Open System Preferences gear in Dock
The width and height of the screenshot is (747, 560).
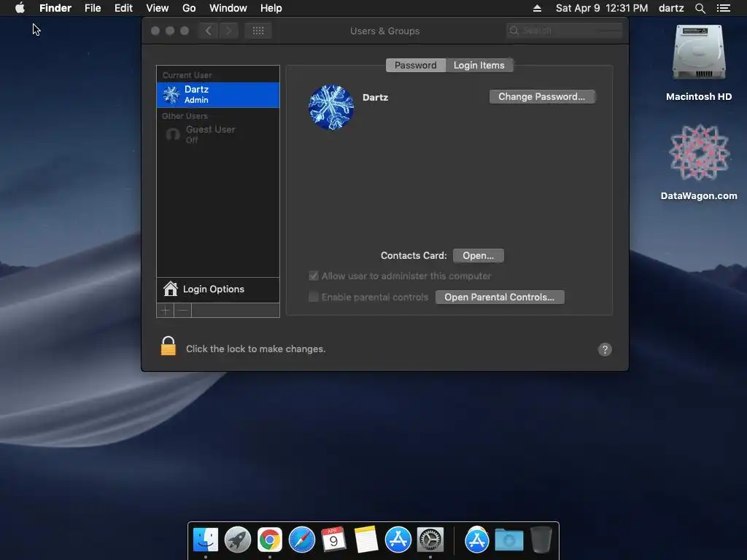coord(430,540)
